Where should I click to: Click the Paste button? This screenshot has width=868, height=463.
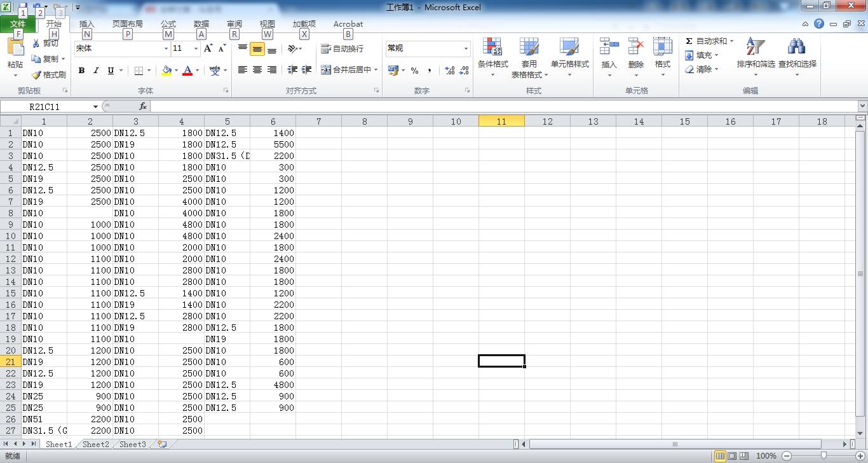tap(15, 52)
